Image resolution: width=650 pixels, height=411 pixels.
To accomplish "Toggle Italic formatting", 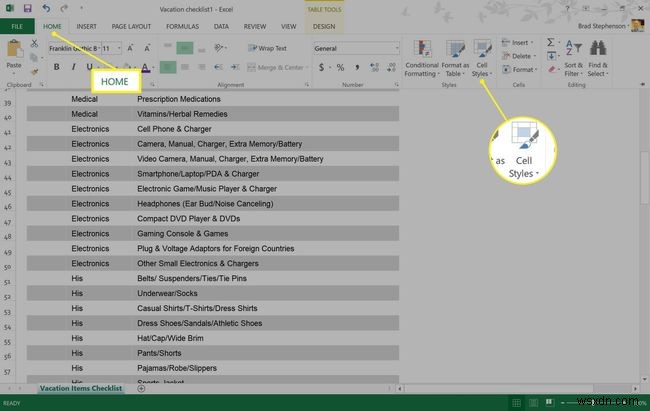I will (x=73, y=67).
